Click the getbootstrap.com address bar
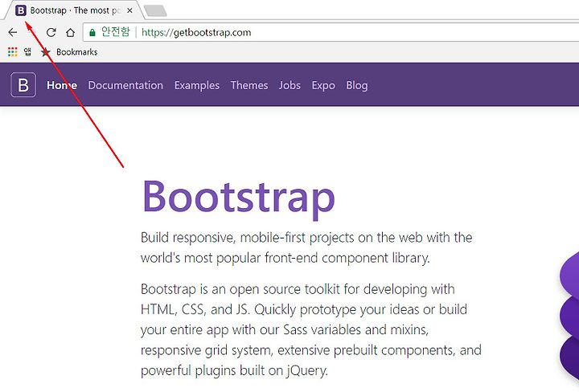This screenshot has height=392, width=579. pos(331,32)
